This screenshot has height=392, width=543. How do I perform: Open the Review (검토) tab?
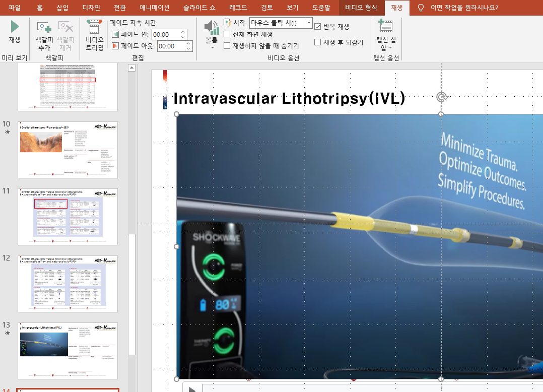click(x=266, y=8)
